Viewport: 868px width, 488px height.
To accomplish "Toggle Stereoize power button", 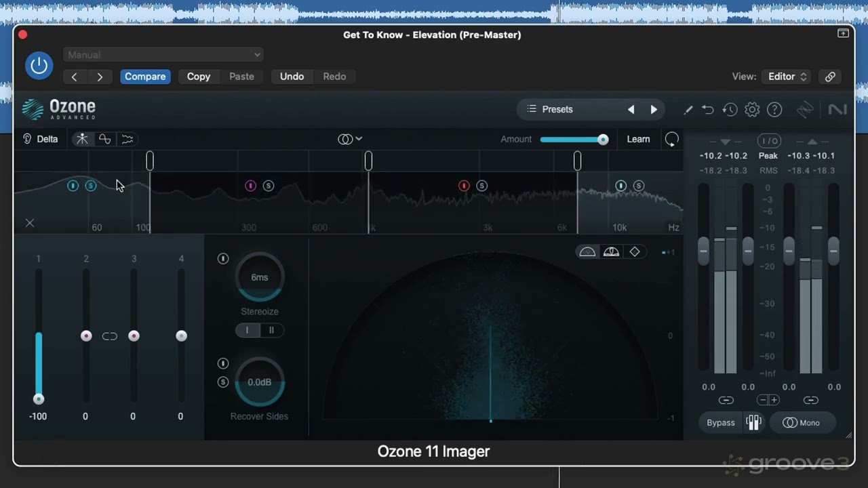I will pyautogui.click(x=223, y=259).
